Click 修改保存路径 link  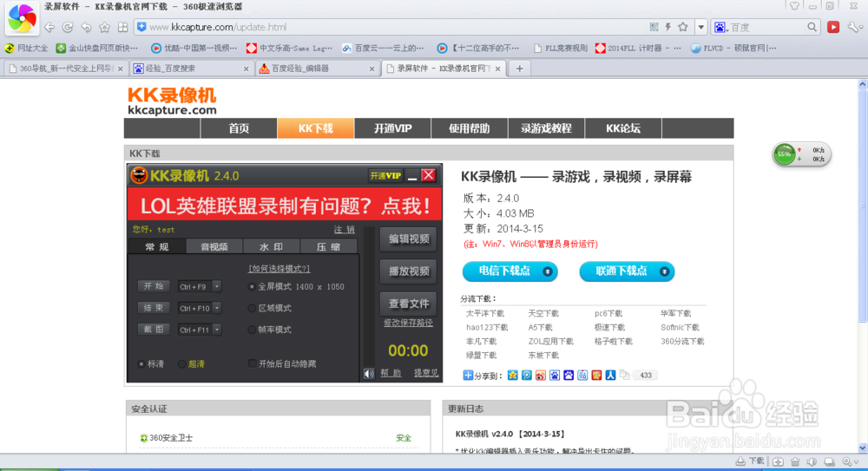pyautogui.click(x=409, y=323)
